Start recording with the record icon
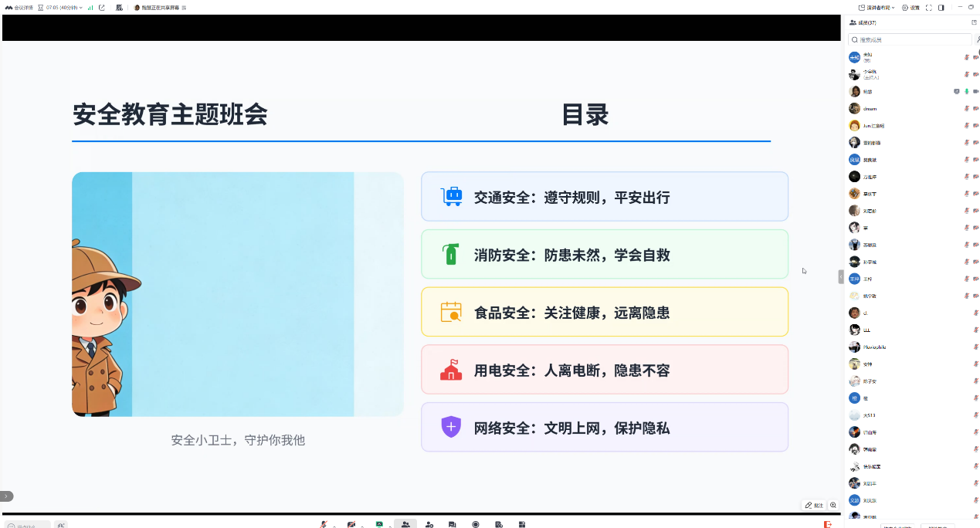The width and height of the screenshot is (980, 528). (476, 524)
